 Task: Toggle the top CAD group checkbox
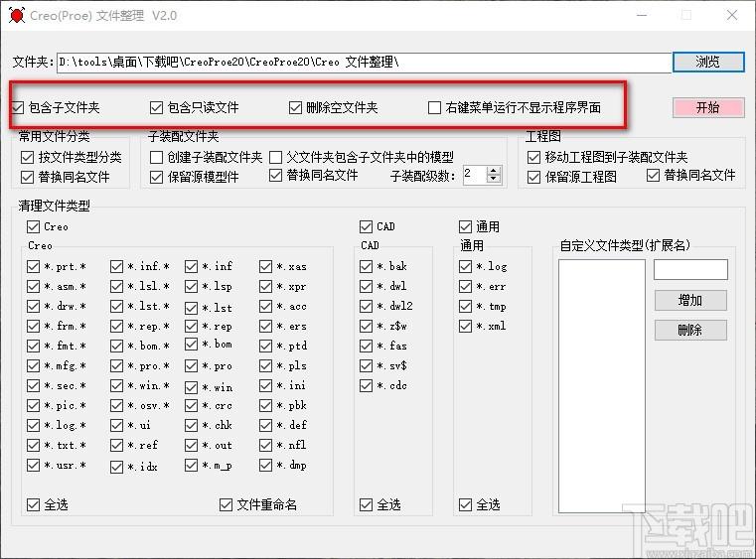tap(366, 226)
